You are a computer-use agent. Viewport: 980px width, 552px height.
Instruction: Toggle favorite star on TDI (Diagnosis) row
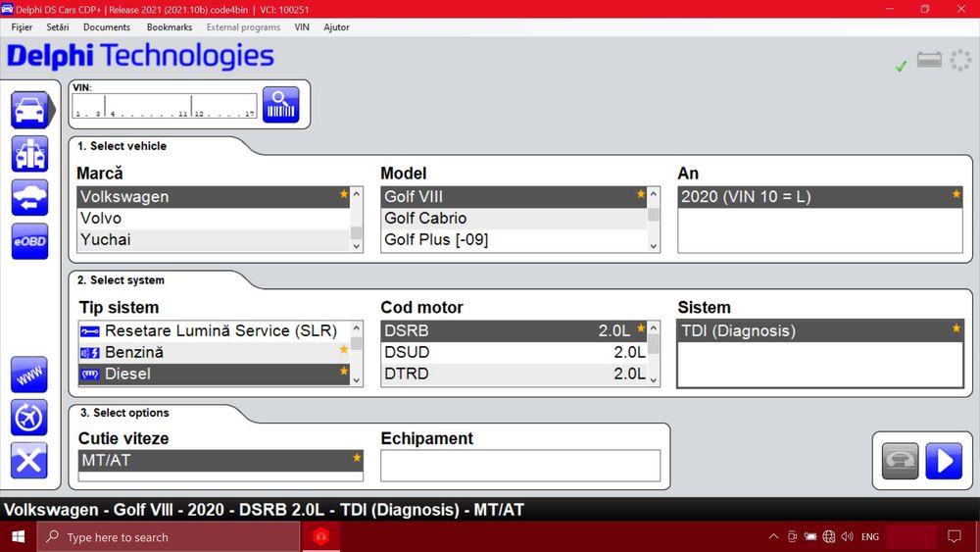tap(956, 328)
